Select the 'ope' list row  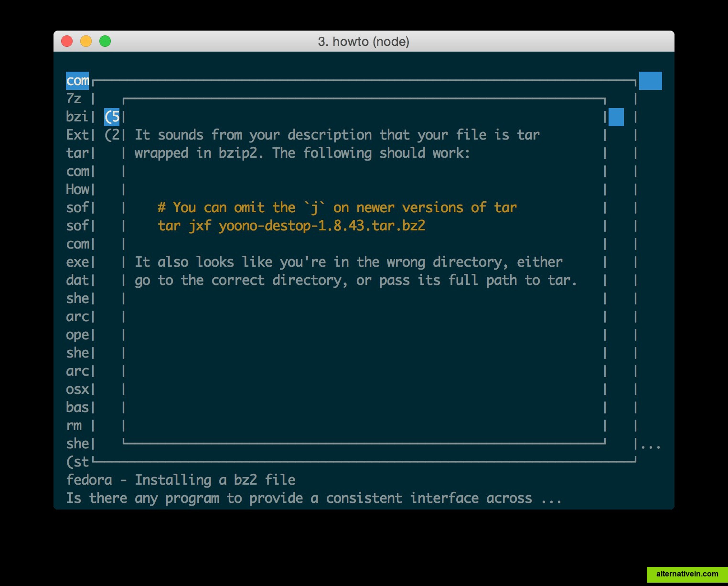click(77, 335)
